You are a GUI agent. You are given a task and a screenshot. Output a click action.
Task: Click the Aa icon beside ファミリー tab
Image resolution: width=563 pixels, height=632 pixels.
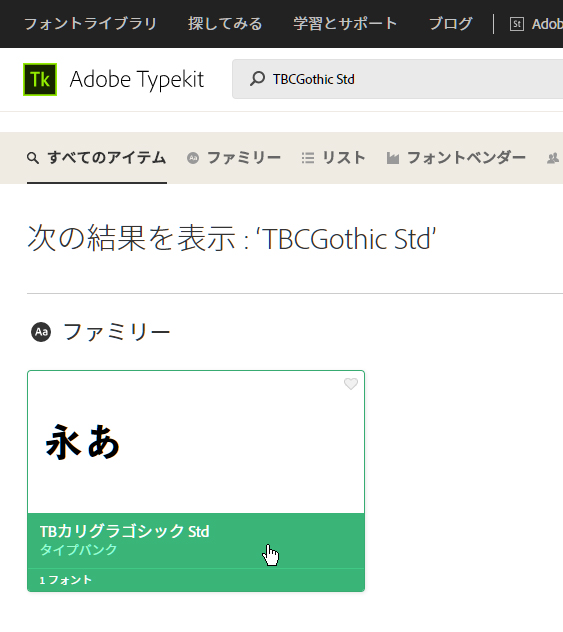(193, 158)
